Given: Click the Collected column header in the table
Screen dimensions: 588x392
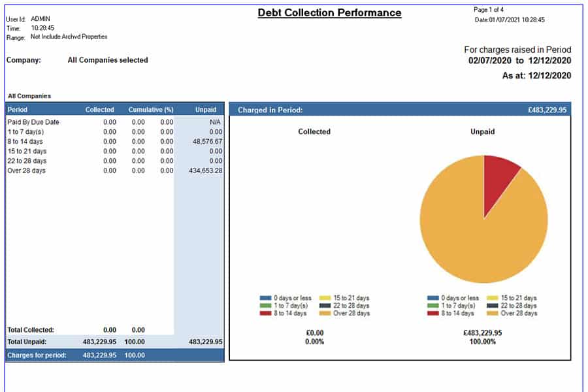Looking at the screenshot, I should (x=99, y=110).
